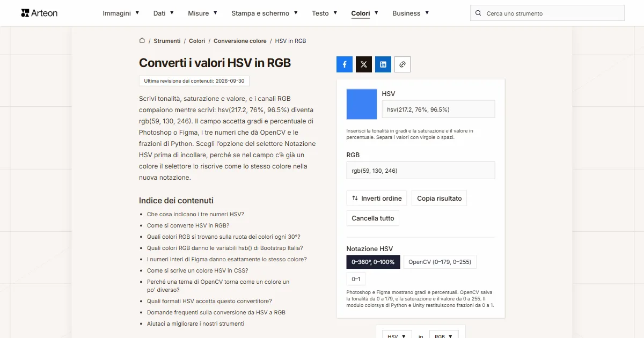Open the color wheel every 30° question

(x=224, y=237)
